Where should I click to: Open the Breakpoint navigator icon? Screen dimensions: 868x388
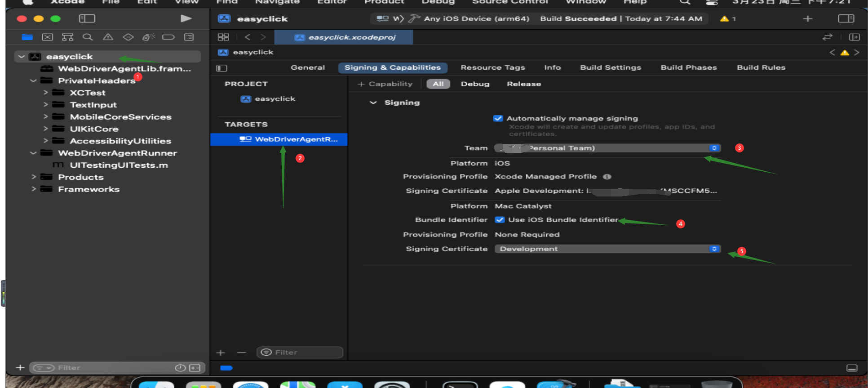[168, 37]
